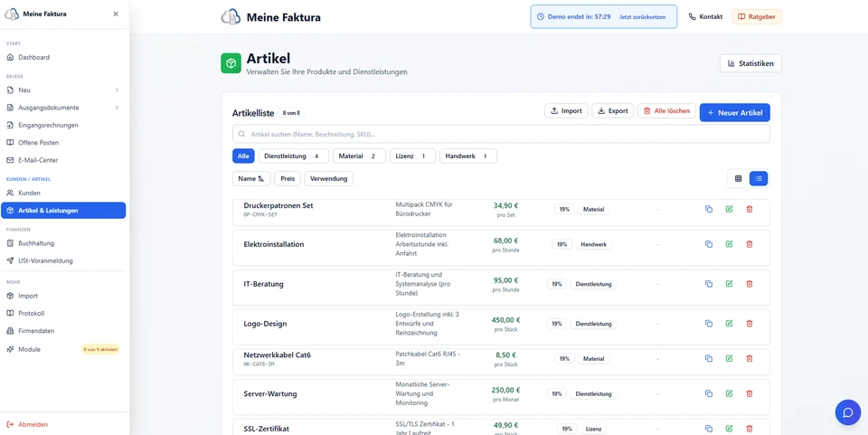Sort articles by Preis

click(288, 179)
